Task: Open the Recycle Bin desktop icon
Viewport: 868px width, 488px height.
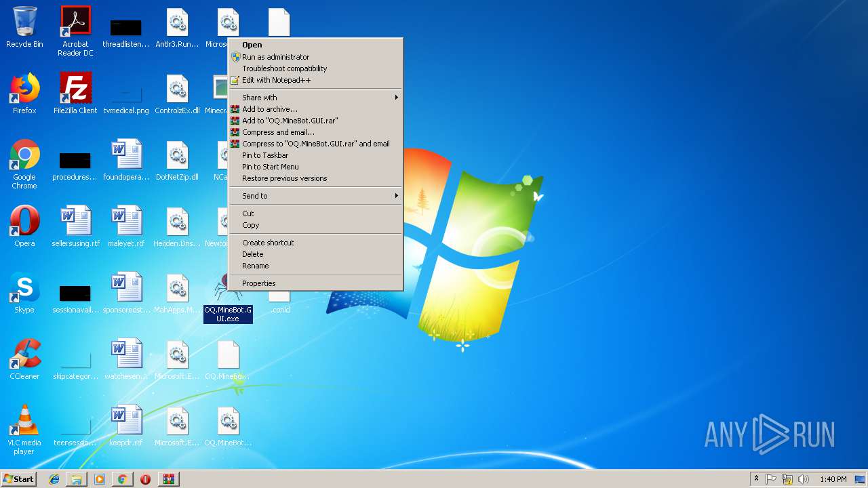Action: coord(24,27)
